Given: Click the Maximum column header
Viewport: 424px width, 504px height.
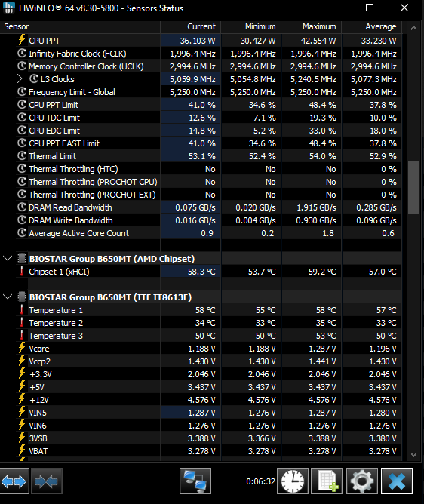Looking at the screenshot, I should click(x=311, y=26).
